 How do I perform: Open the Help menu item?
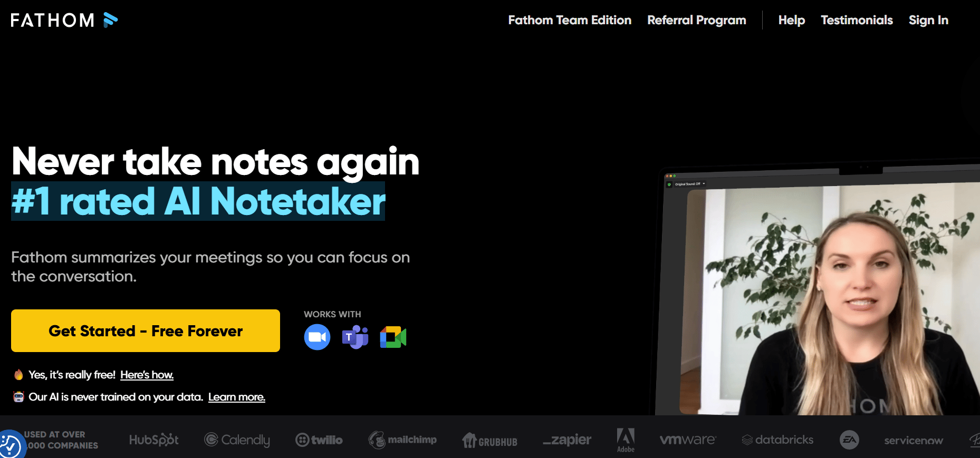tap(792, 20)
